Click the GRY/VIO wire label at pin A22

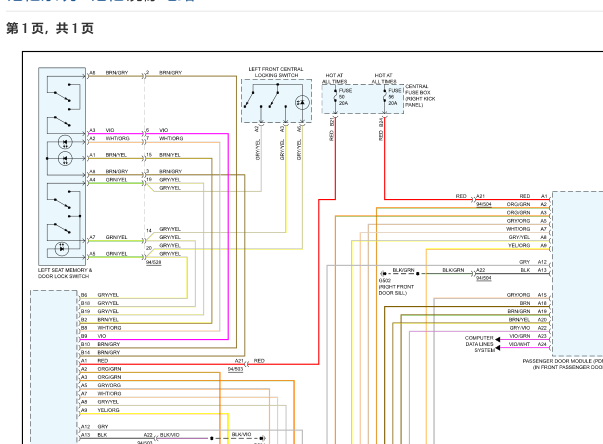tap(520, 328)
